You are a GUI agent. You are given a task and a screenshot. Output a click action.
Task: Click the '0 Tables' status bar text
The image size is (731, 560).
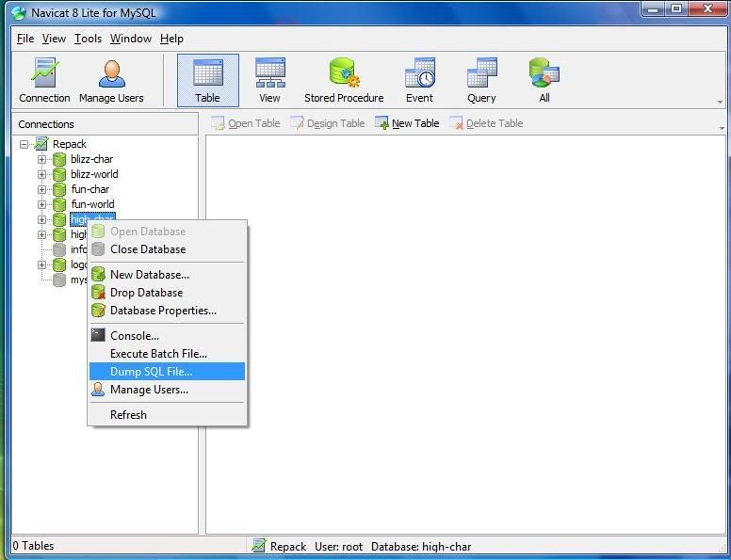[33, 546]
